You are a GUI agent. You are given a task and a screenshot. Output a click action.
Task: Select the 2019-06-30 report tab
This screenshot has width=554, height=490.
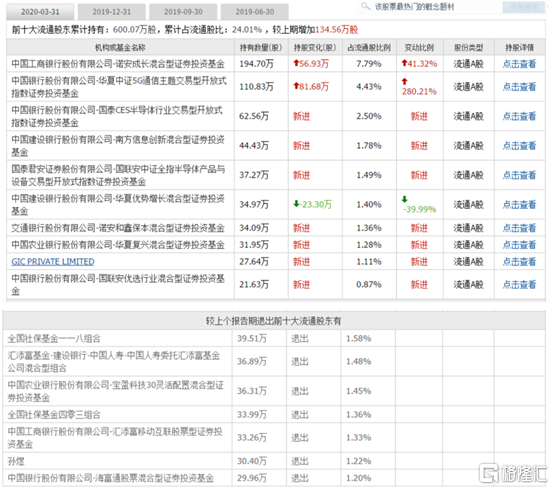click(254, 12)
